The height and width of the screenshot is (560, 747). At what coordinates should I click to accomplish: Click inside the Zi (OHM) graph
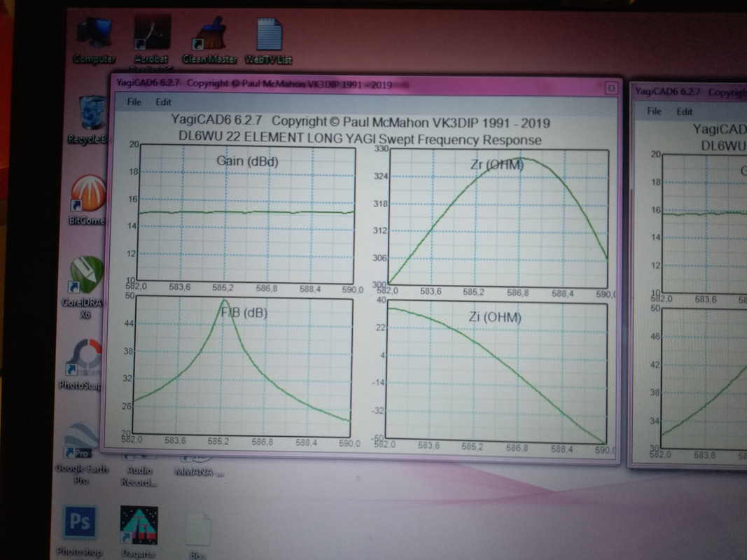click(x=496, y=372)
